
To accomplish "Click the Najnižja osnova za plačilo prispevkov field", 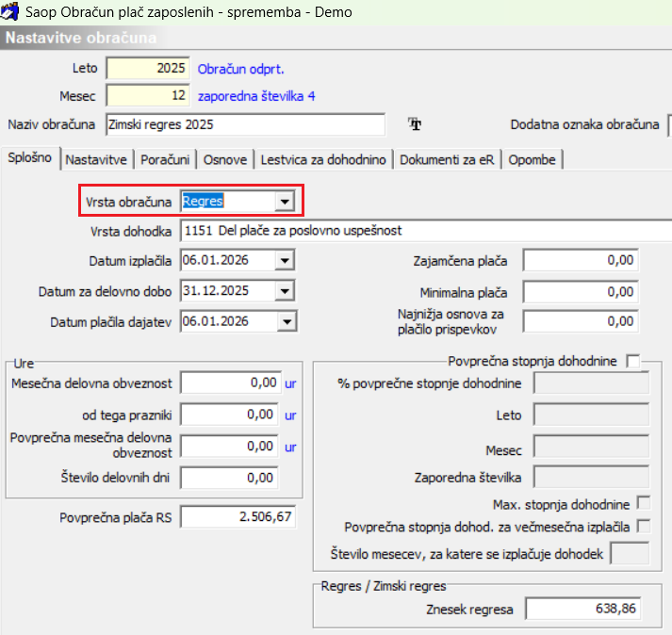I will 581,321.
